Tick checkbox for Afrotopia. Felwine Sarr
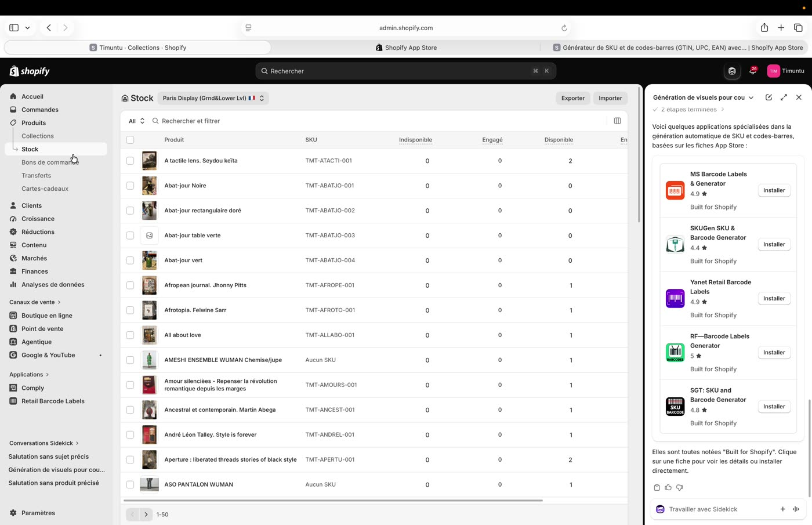 130,310
